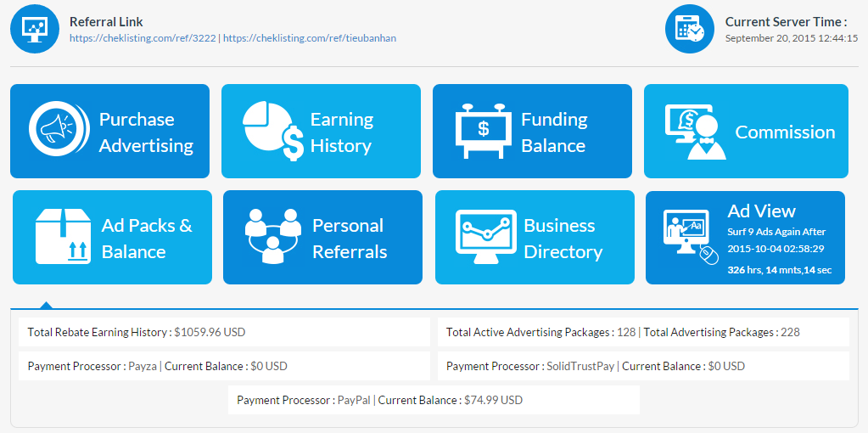Click the Ad Packs box icon
868x433 pixels.
63,237
